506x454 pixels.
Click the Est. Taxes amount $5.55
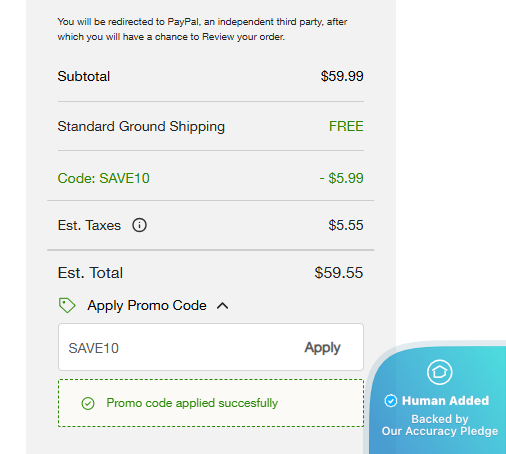point(346,225)
